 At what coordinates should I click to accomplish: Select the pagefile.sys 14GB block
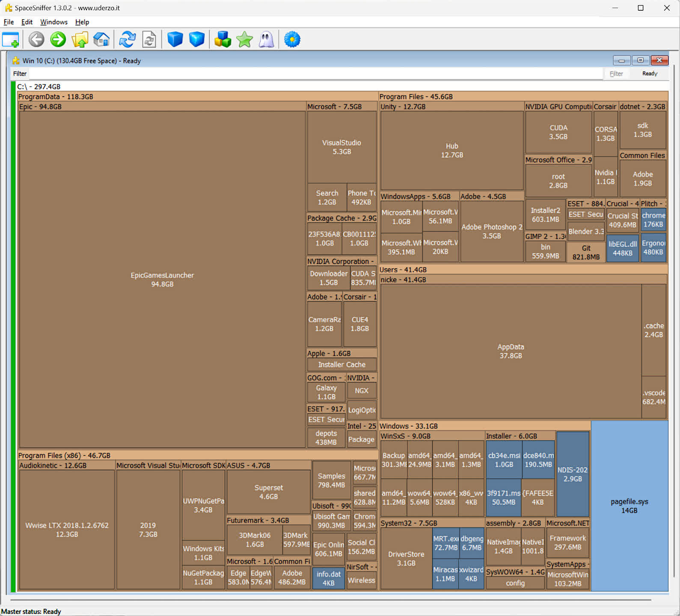click(x=630, y=506)
